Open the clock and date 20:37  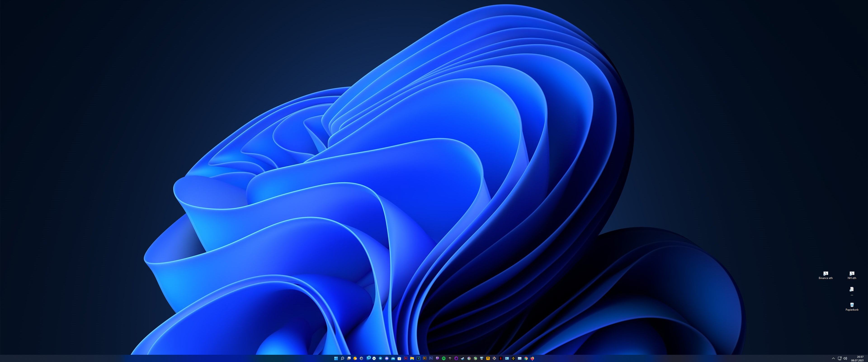[858, 358]
